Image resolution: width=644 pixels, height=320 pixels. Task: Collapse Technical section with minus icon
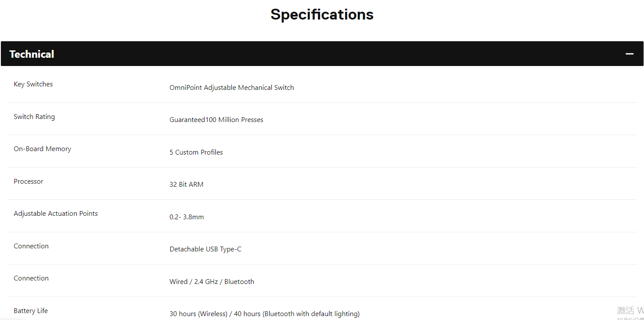tap(630, 54)
